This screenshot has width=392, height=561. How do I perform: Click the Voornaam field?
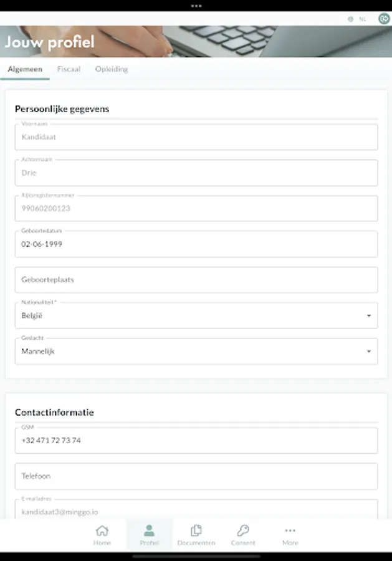click(x=196, y=137)
